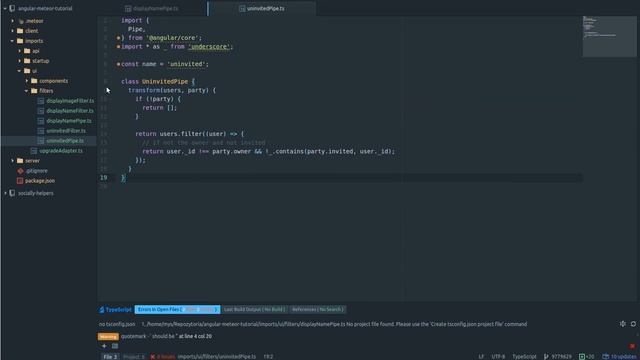The width and height of the screenshot is (640, 360).
Task: Click the package.json file icon
Action: click(20, 180)
